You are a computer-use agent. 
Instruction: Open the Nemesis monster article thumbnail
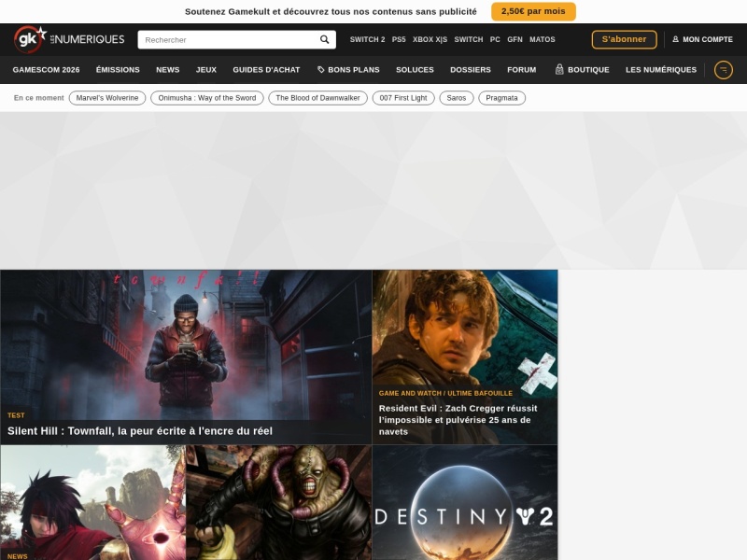pyautogui.click(x=278, y=503)
